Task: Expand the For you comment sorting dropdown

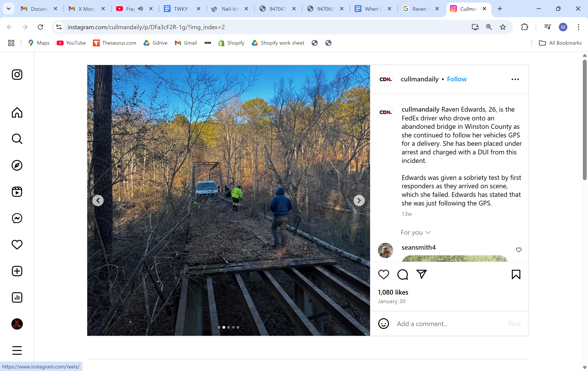Action: pos(416,233)
